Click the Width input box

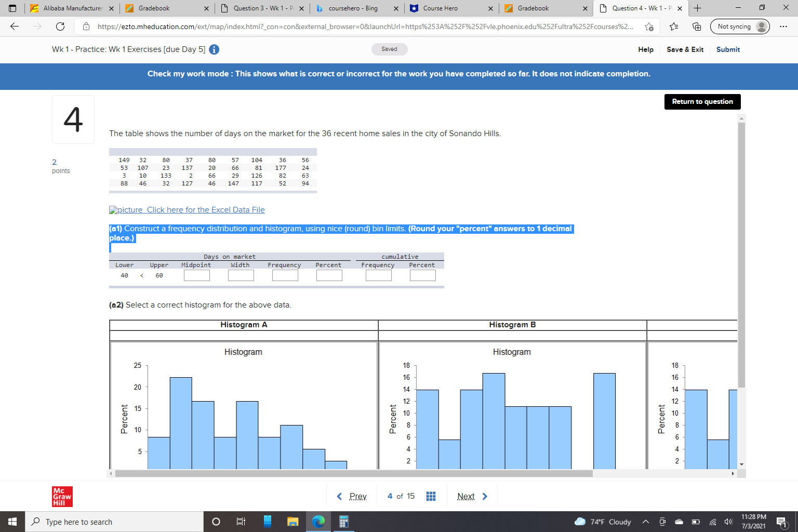(241, 275)
